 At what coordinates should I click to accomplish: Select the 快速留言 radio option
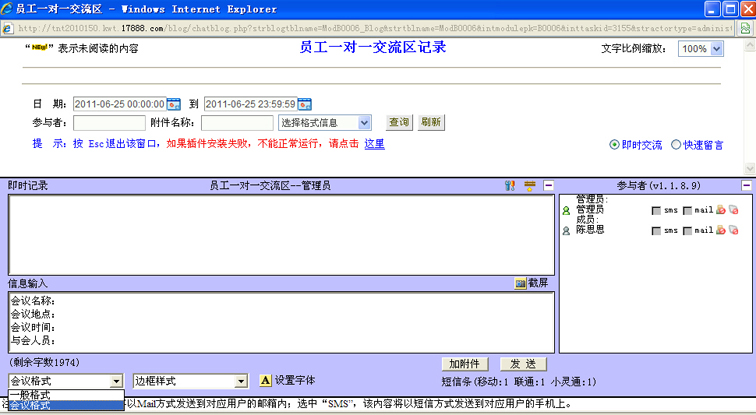tap(676, 145)
